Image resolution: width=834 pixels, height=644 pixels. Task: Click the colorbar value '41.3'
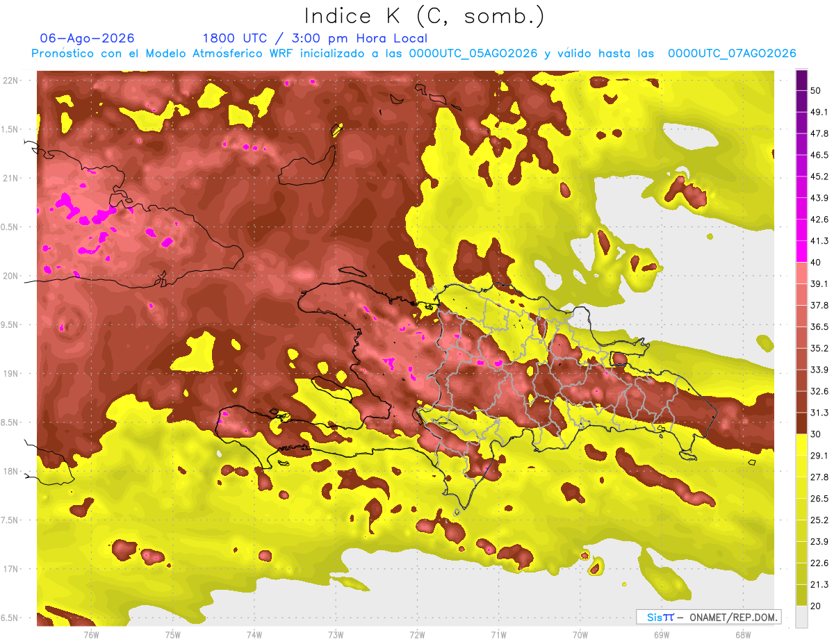click(819, 241)
